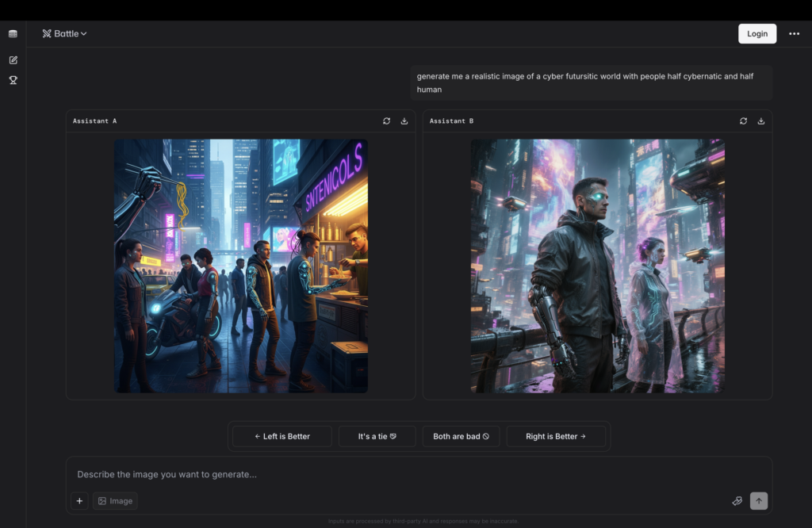Download Assistant A's generated image
This screenshot has height=528, width=812.
click(x=404, y=121)
